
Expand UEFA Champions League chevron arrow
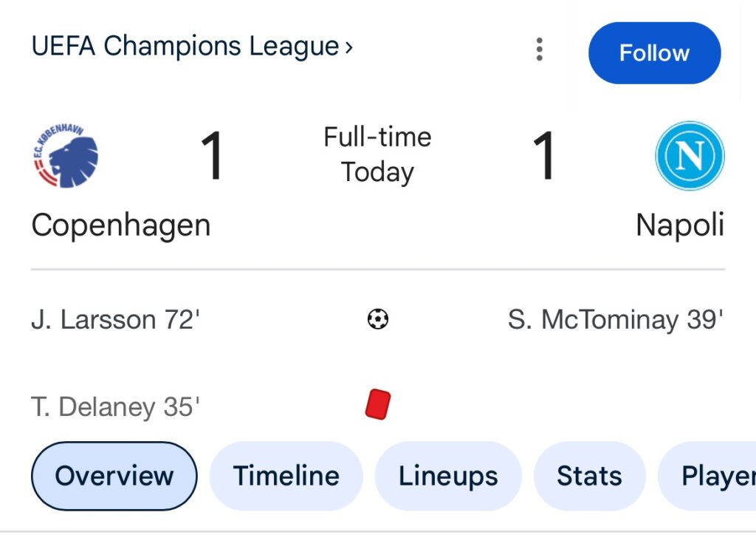pos(349,47)
